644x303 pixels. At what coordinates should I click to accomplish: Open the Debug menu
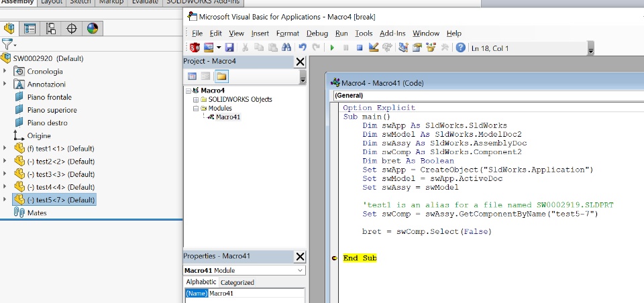tap(317, 34)
